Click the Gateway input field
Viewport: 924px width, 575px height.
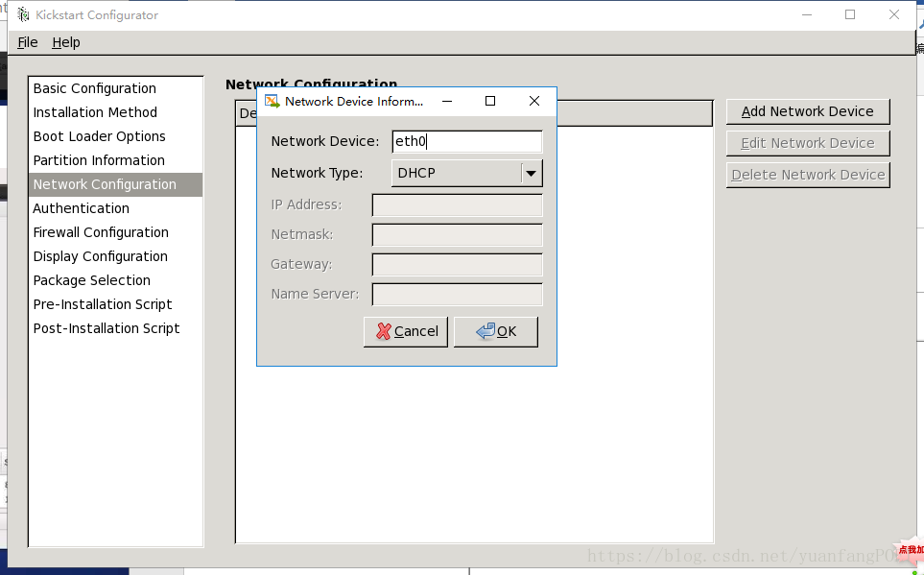(458, 264)
